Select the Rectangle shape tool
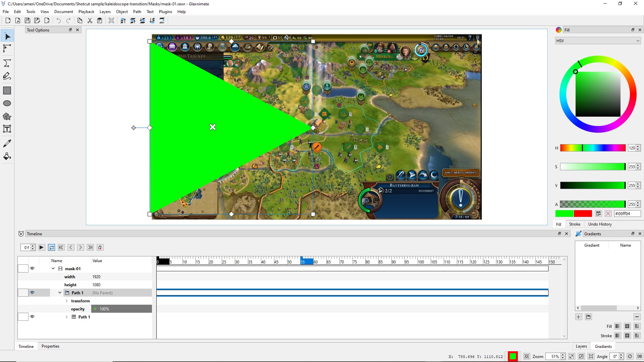644x362 pixels. (7, 90)
